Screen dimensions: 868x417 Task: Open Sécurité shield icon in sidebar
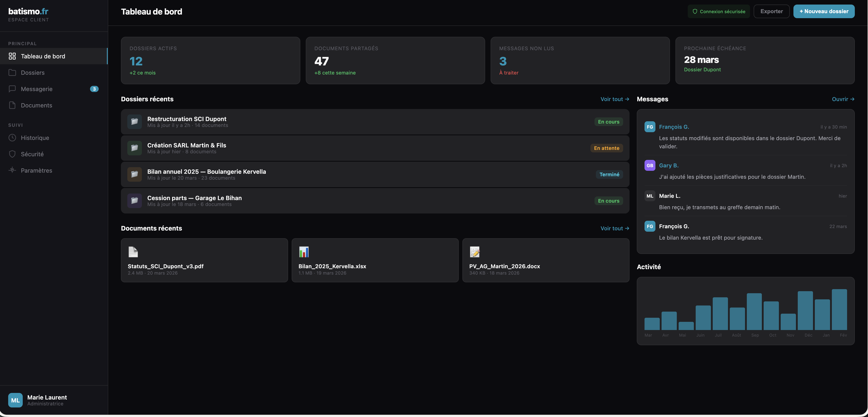[12, 154]
